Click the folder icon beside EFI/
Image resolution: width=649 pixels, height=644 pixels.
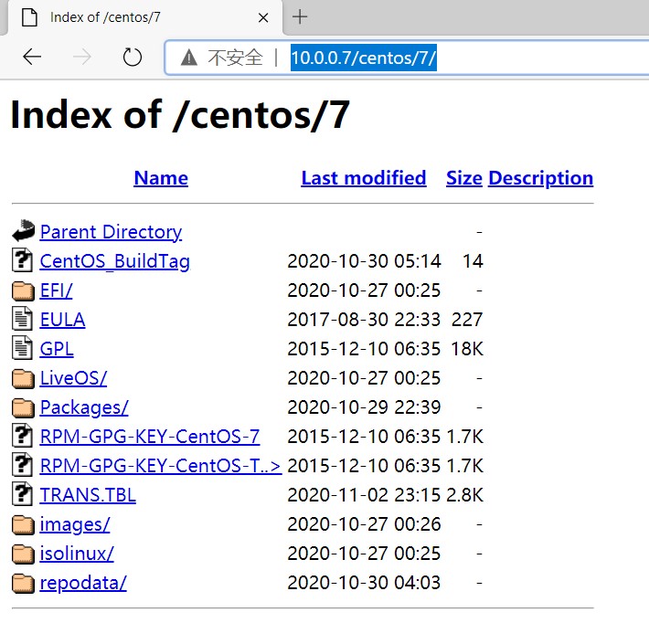tap(23, 290)
